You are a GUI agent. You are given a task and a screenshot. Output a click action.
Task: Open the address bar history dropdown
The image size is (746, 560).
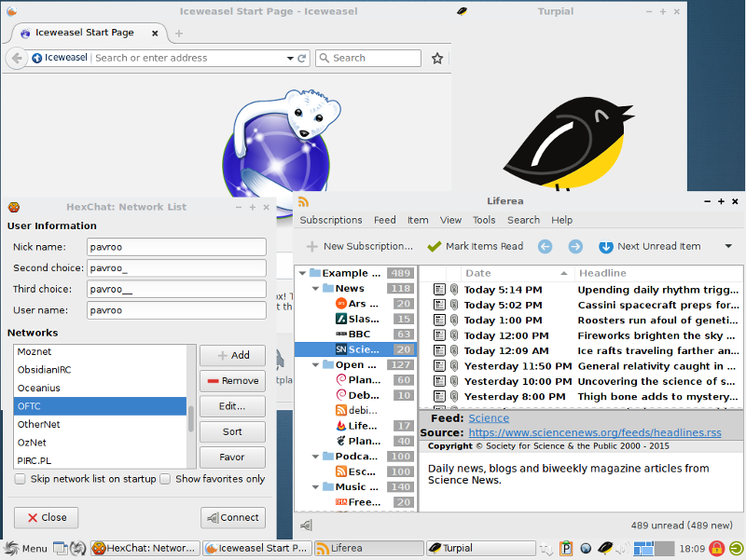coord(290,58)
